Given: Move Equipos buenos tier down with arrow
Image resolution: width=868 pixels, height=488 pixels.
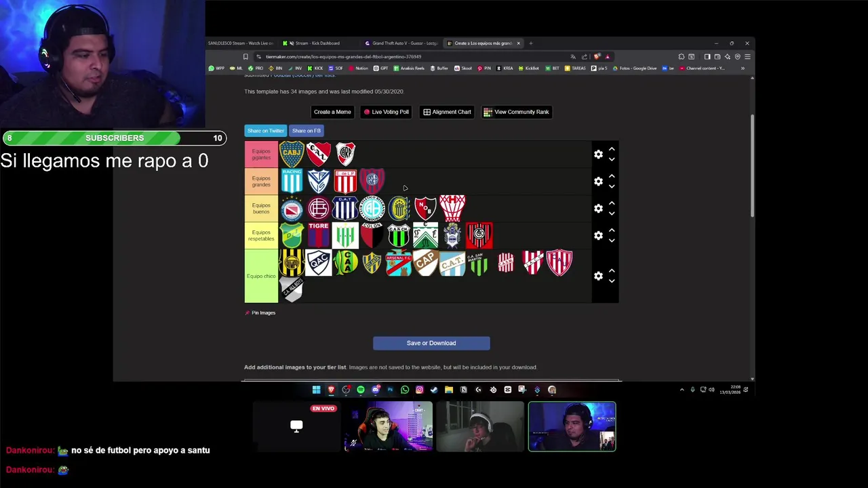Looking at the screenshot, I should coord(612,213).
